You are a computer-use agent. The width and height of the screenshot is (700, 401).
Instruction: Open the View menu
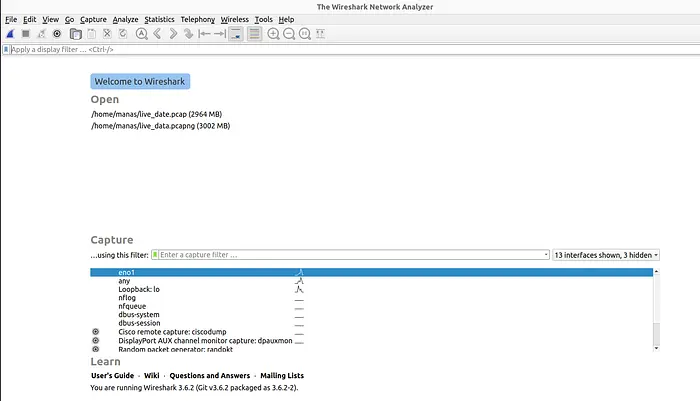point(50,19)
